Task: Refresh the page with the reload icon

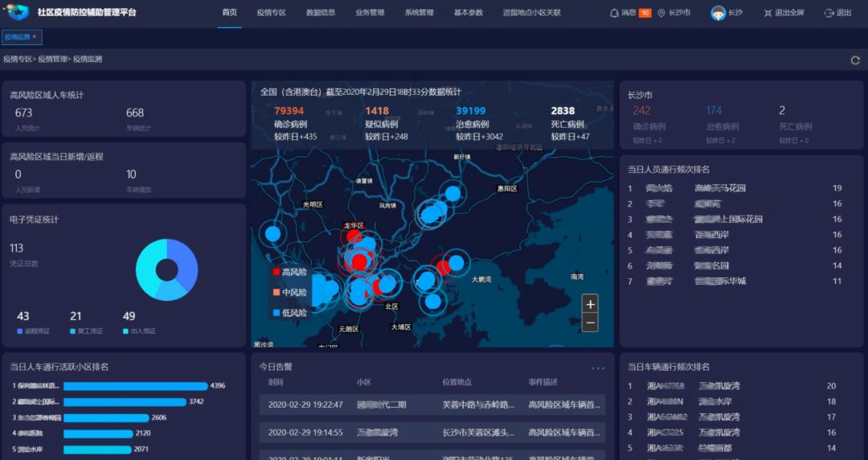Action: pyautogui.click(x=855, y=60)
